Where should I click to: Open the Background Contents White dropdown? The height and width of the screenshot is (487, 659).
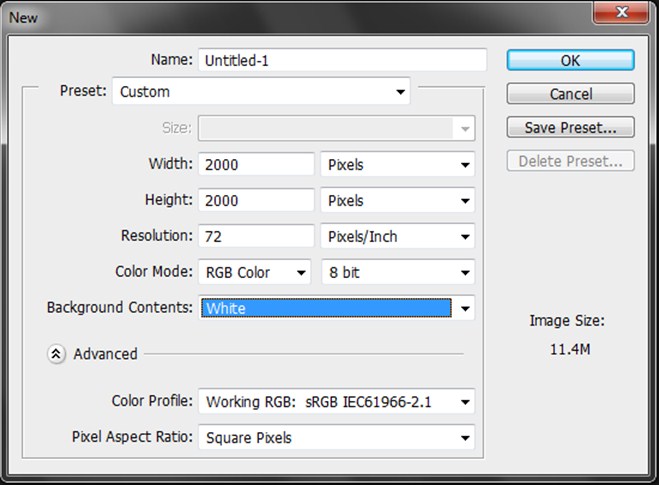pos(337,308)
